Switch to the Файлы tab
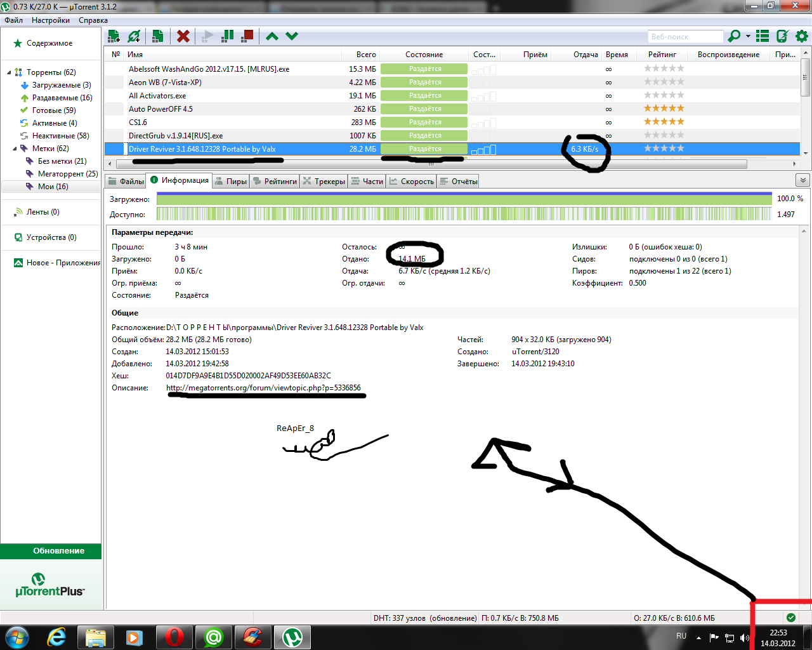Viewport: 812px width, 650px height. click(126, 182)
